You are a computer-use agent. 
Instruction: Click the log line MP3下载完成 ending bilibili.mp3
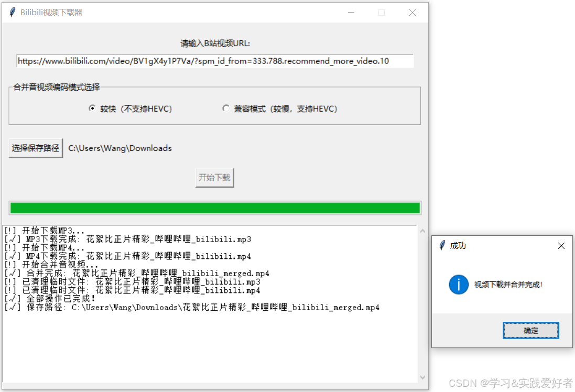(127, 239)
